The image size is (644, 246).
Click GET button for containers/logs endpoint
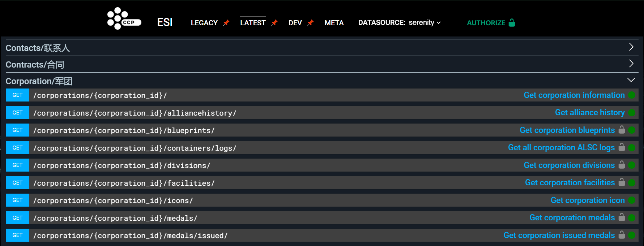coord(17,148)
